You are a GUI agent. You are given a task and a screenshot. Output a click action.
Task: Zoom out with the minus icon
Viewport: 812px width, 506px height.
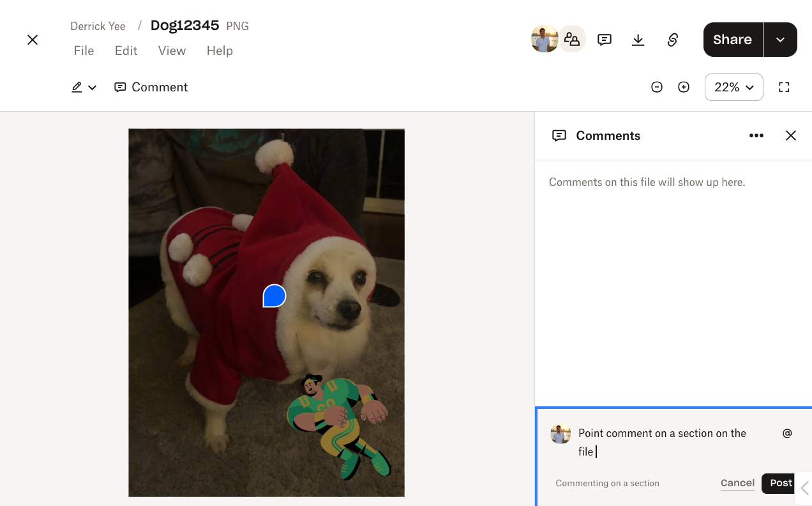pos(657,88)
